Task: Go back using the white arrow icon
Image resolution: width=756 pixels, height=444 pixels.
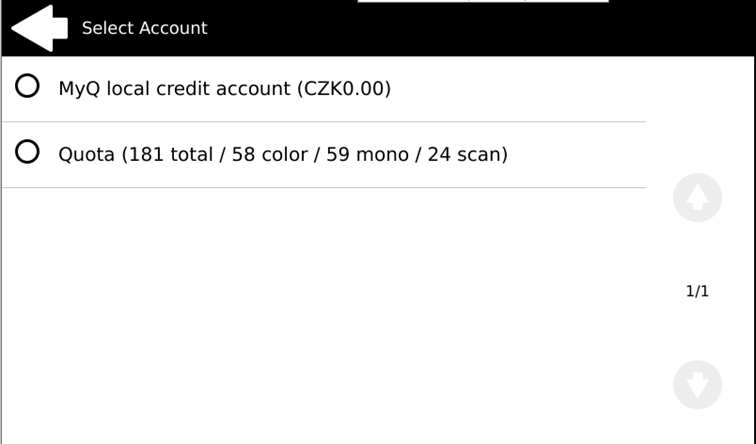Action: click(38, 28)
